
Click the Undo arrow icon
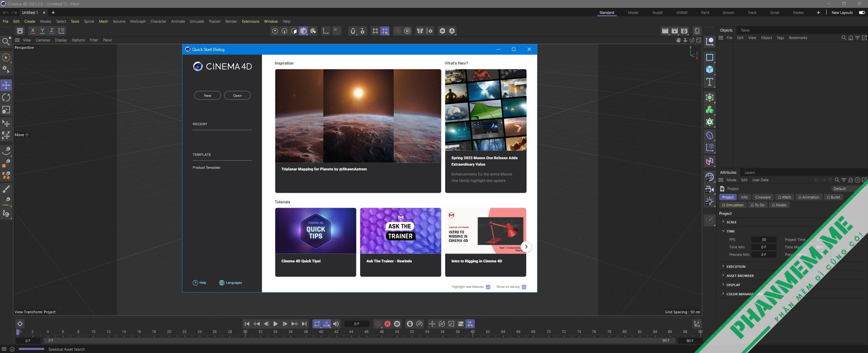(5, 13)
